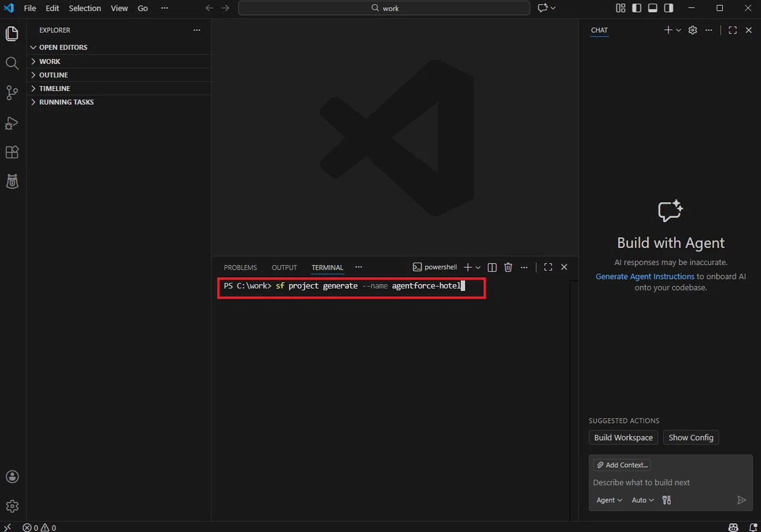Toggle the bottom Panel visibility
This screenshot has width=761, height=532.
(x=653, y=8)
